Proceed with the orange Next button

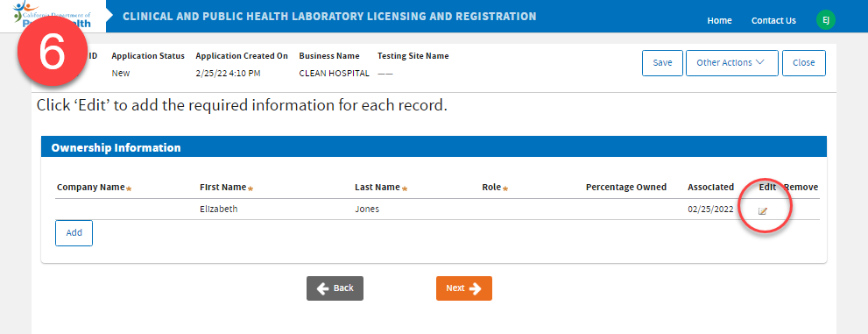click(x=464, y=288)
